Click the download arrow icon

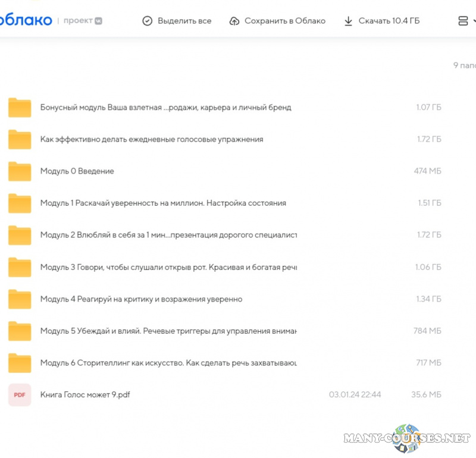[x=348, y=21]
